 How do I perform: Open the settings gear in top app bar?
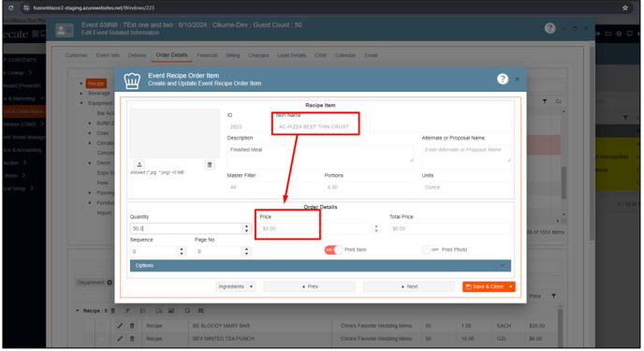[619, 34]
